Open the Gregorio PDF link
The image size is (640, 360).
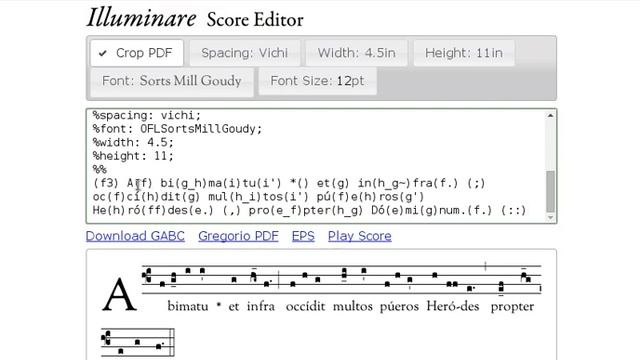238,236
